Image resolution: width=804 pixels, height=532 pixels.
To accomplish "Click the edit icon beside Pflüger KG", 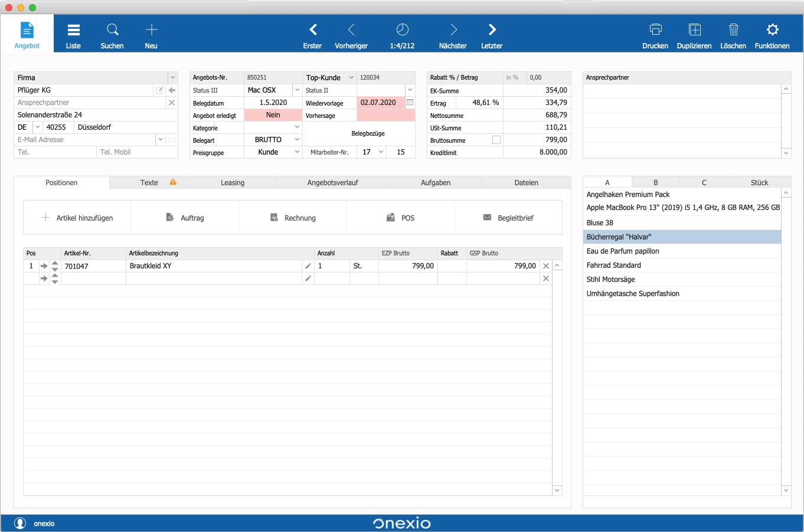I will 159,90.
